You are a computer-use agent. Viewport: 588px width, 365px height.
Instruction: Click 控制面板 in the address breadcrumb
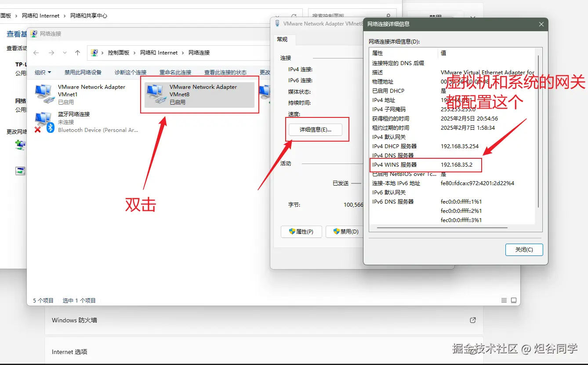tap(119, 53)
